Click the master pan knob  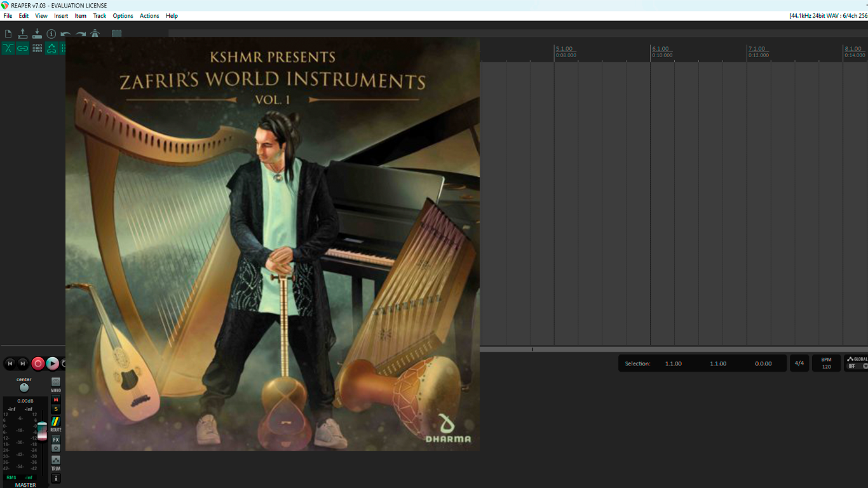click(x=24, y=388)
